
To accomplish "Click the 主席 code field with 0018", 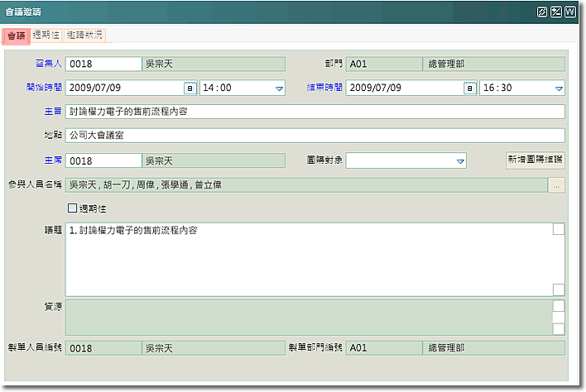I will coord(103,160).
